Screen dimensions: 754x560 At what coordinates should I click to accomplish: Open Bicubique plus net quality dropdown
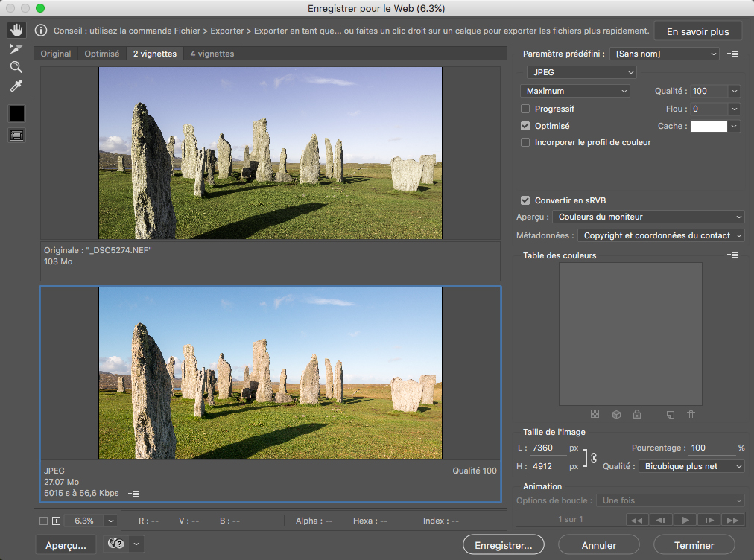[x=691, y=466]
